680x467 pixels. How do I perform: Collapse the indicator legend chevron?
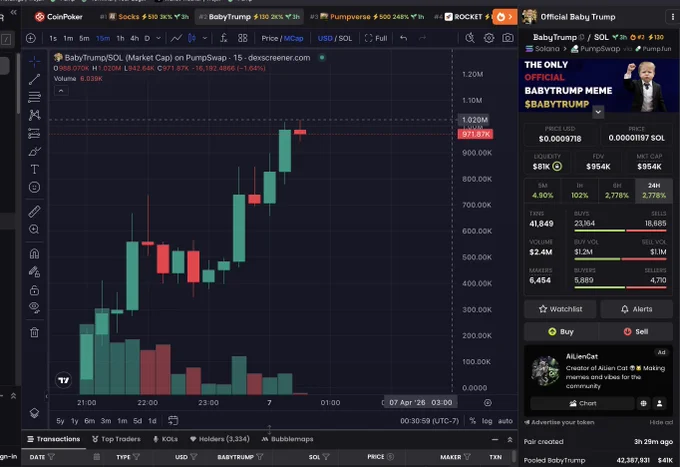pos(61,91)
